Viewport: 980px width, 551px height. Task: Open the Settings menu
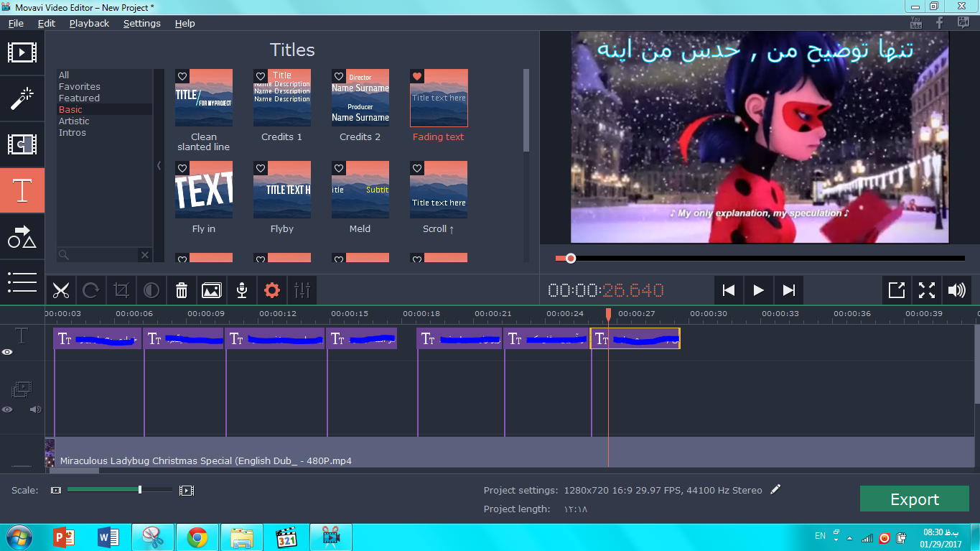[141, 23]
